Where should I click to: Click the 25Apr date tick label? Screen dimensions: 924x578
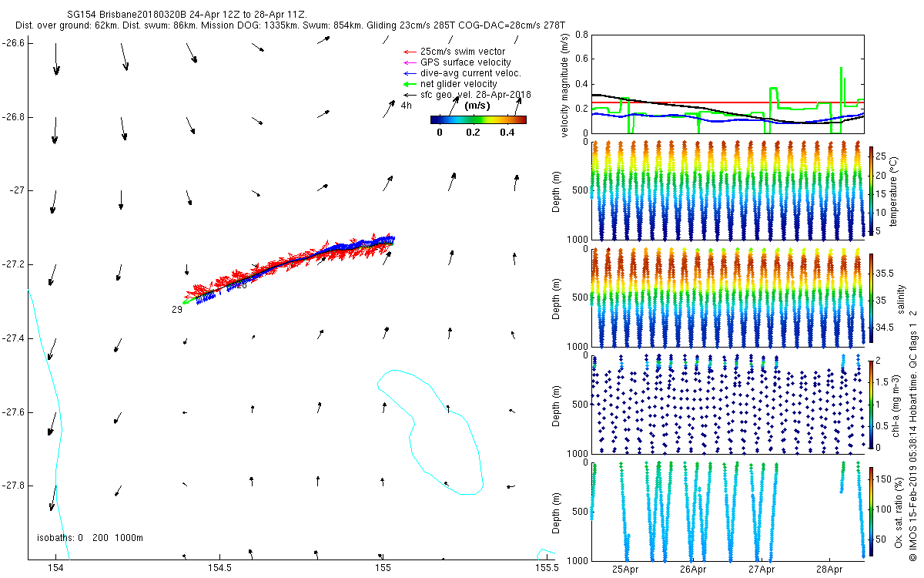coord(624,570)
